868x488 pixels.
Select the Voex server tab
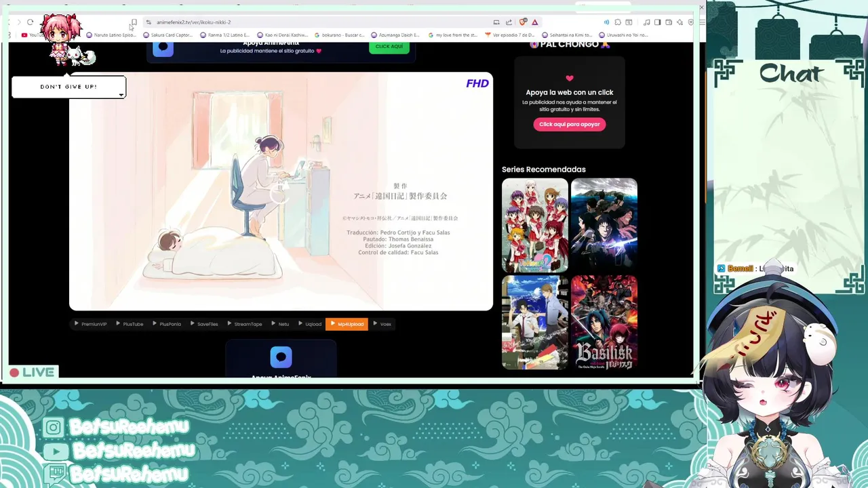(x=382, y=324)
